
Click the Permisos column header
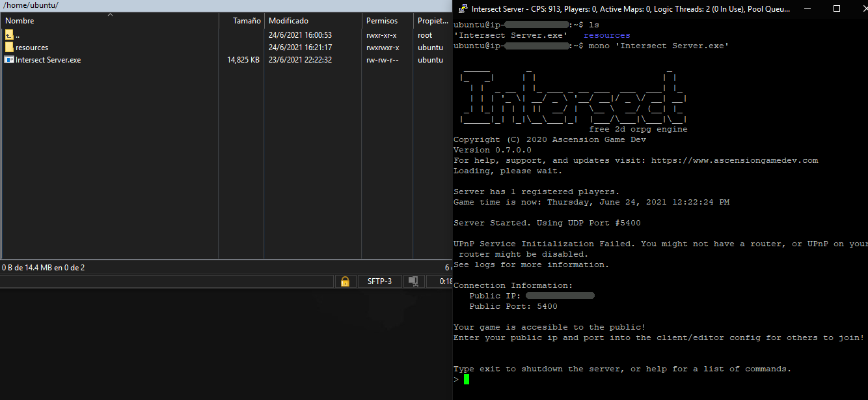[x=382, y=20]
